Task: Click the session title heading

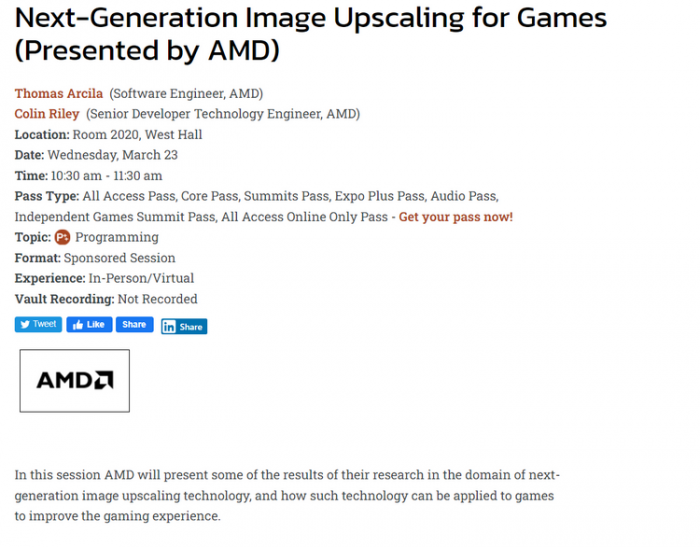Action: tap(310, 32)
